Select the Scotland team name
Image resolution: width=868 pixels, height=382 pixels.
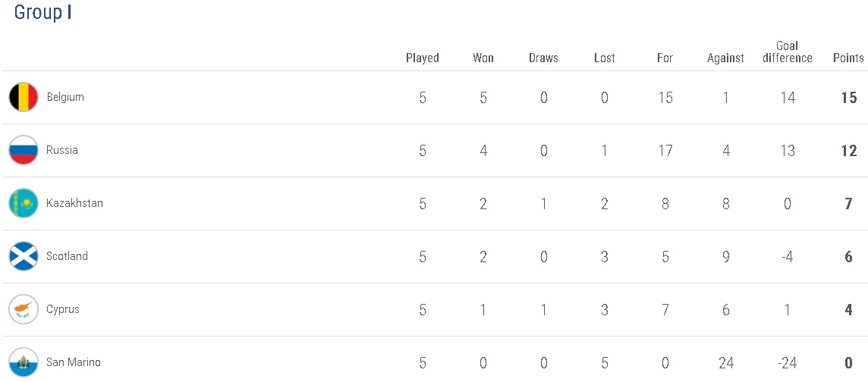[x=67, y=256]
